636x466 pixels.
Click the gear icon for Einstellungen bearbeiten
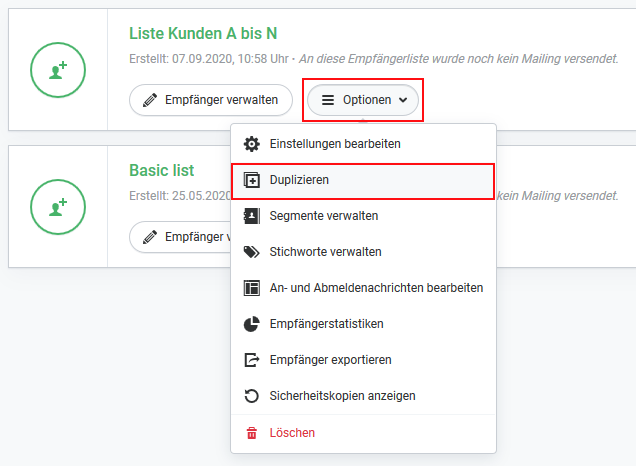point(251,144)
